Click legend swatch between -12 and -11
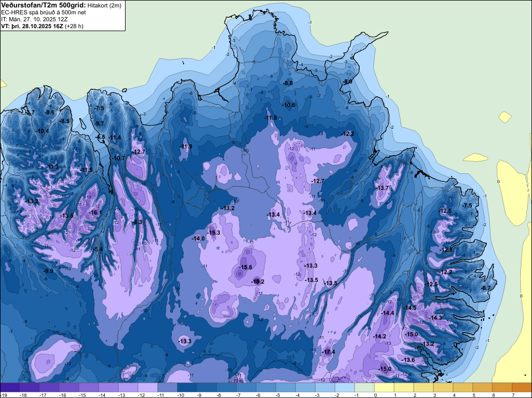Viewport: 532px width, 398px height. pyautogui.click(x=148, y=387)
